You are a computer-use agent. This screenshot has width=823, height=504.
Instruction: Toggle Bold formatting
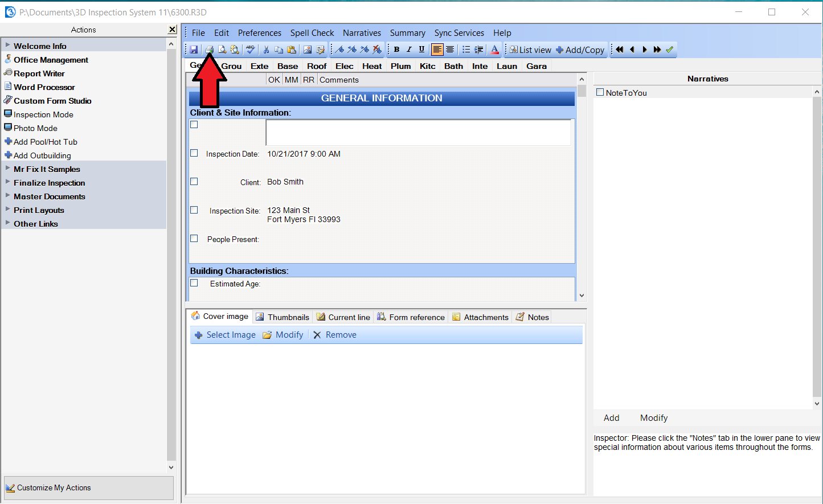pos(396,50)
